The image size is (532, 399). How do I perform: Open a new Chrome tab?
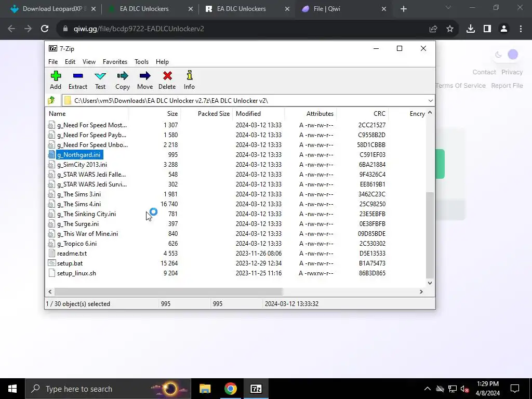(403, 9)
